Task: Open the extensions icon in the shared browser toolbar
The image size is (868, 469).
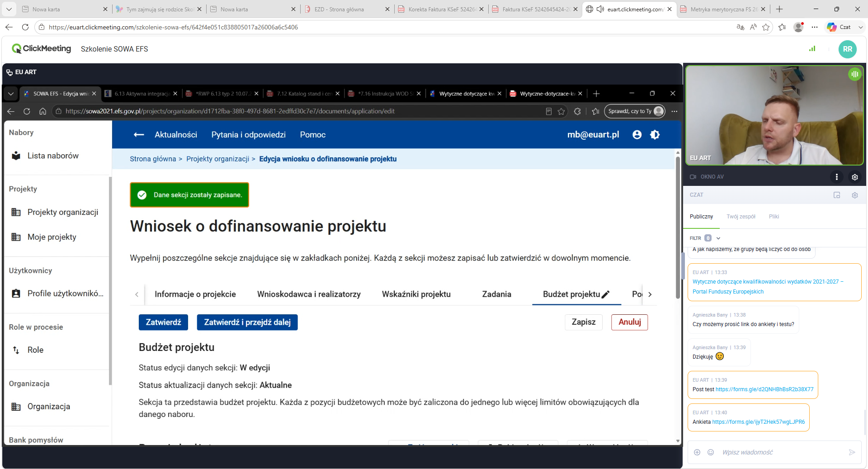Action: (x=577, y=111)
